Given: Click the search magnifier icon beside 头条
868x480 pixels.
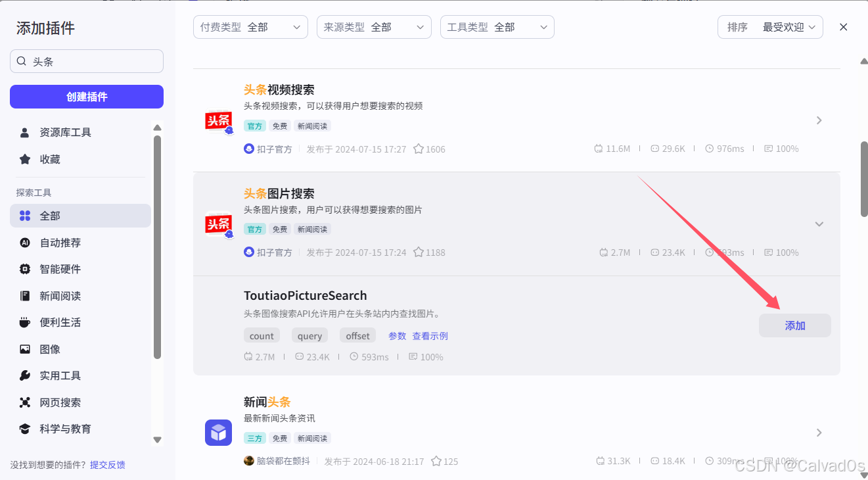Looking at the screenshot, I should (x=22, y=61).
